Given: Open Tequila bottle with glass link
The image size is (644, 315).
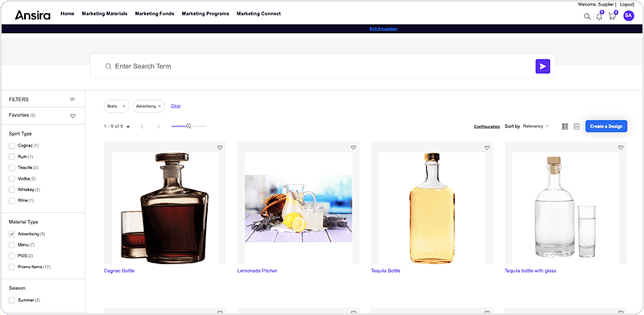Looking at the screenshot, I should (x=530, y=271).
